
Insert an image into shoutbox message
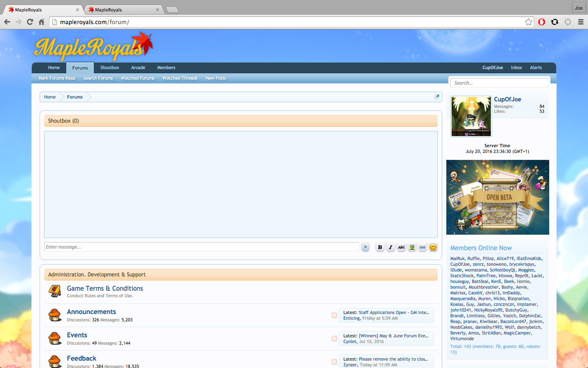tap(412, 247)
